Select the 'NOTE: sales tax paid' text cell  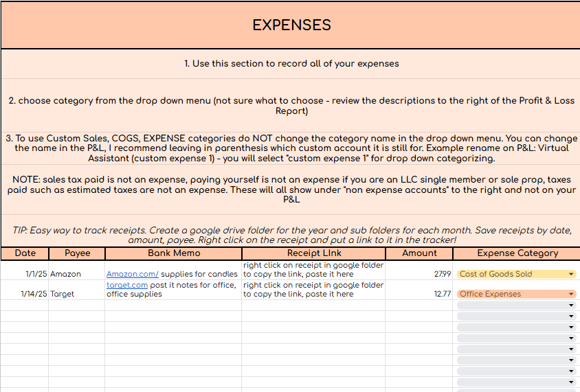click(x=291, y=189)
